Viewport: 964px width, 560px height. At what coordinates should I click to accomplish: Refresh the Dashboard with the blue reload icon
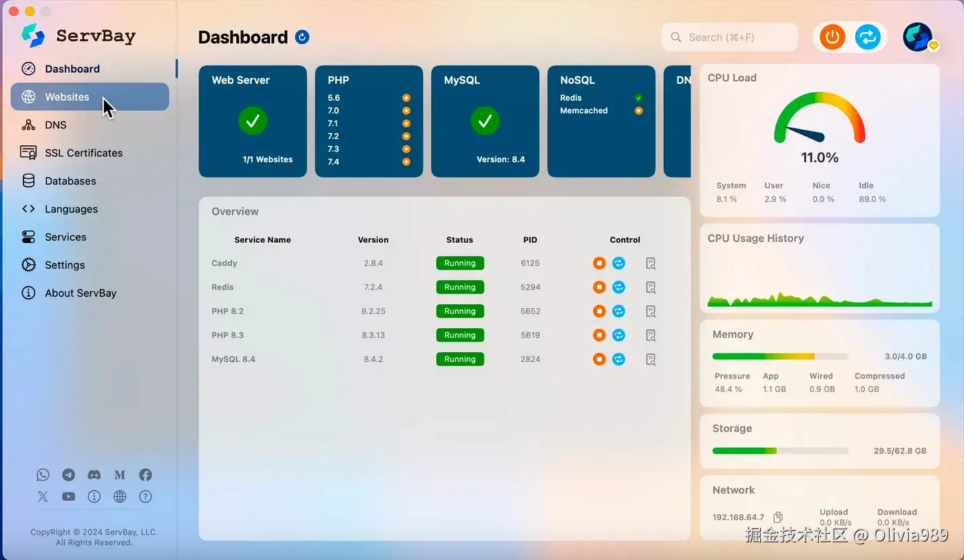pos(302,37)
